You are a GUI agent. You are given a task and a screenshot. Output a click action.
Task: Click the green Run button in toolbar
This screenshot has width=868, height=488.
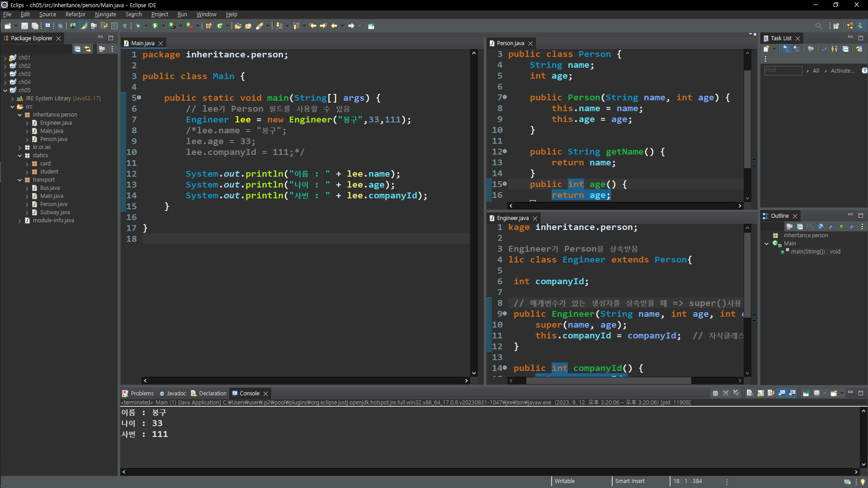point(155,26)
